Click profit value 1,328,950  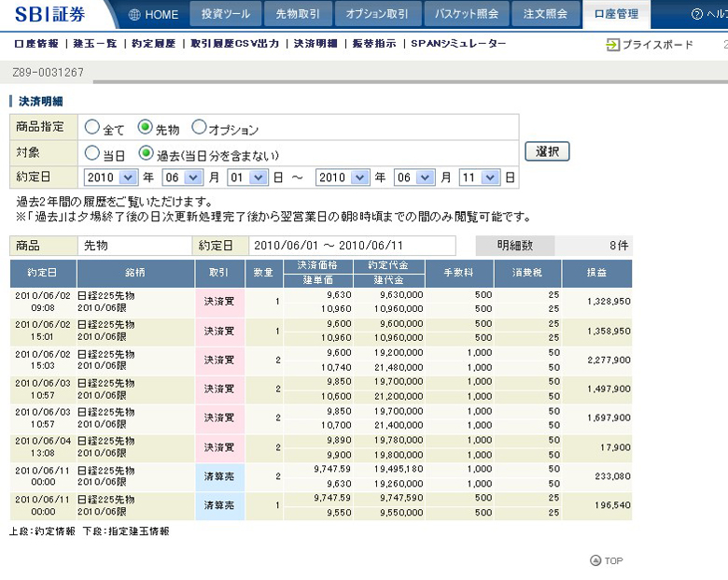pos(609,302)
